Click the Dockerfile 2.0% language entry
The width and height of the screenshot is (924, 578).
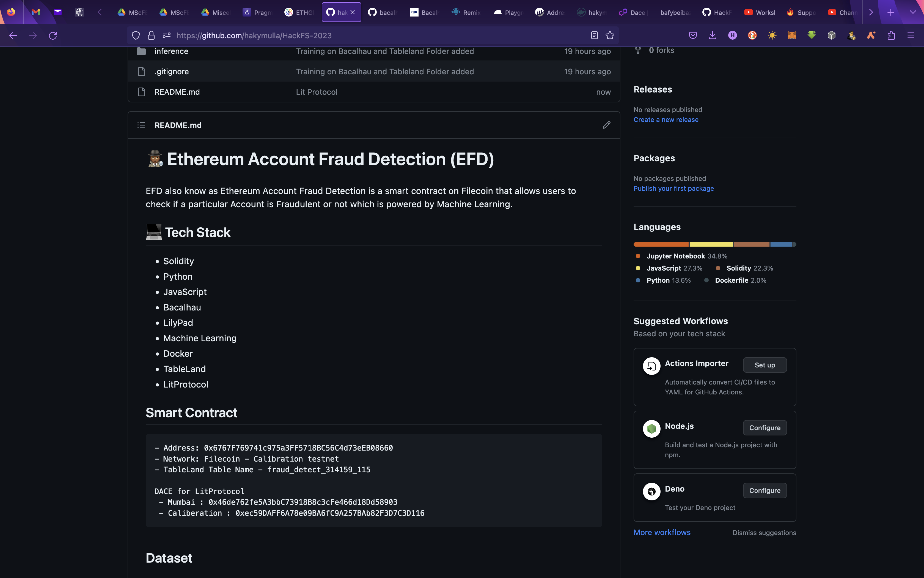click(x=735, y=280)
